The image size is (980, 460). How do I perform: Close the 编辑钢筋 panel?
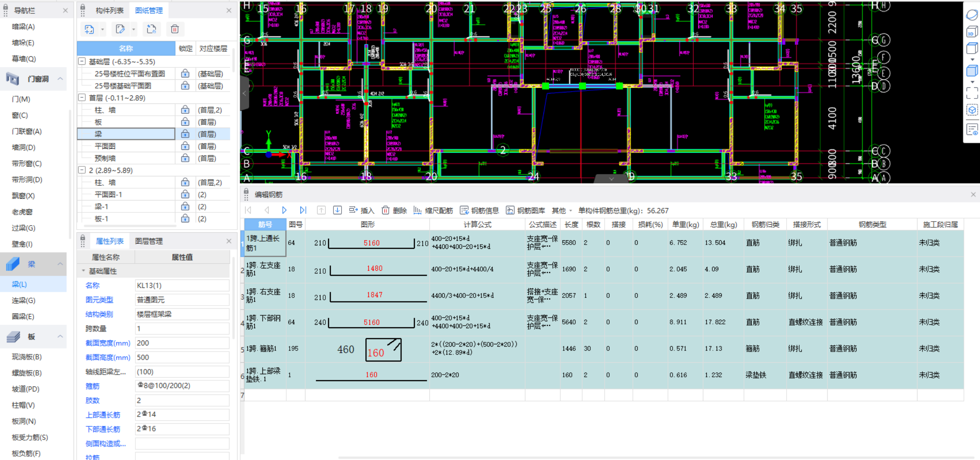(973, 194)
